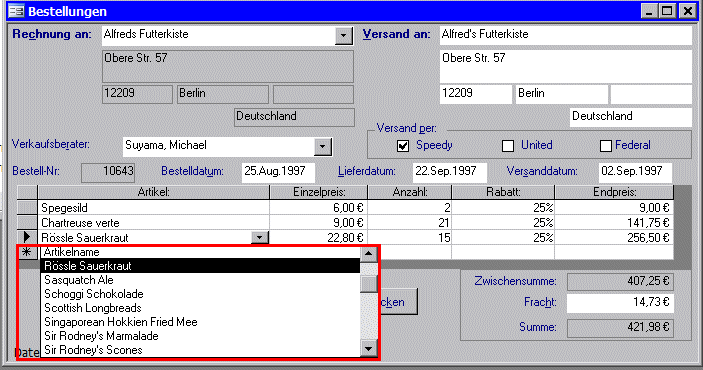
Task: Click the Spegesild quantity 2 cell
Action: tap(410, 208)
